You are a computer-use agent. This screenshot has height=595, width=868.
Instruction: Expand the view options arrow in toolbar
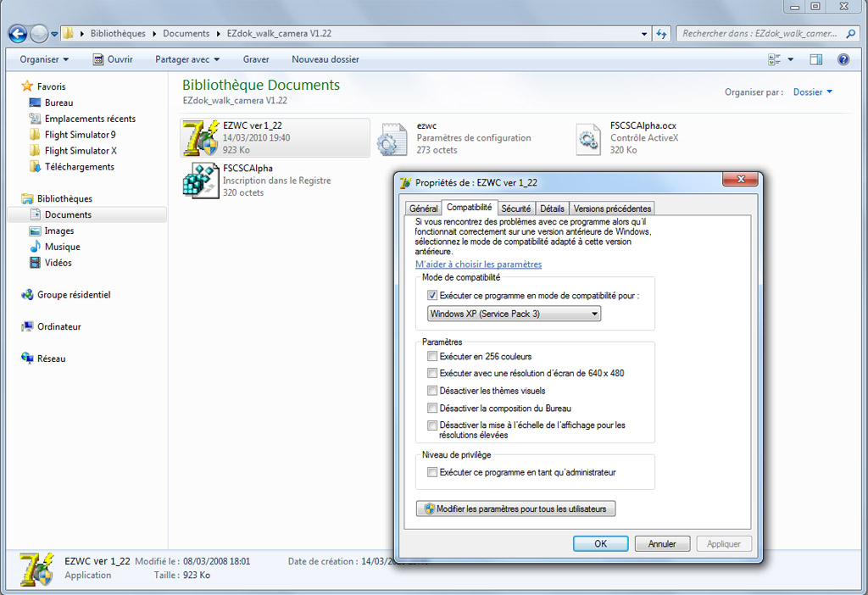tap(791, 59)
